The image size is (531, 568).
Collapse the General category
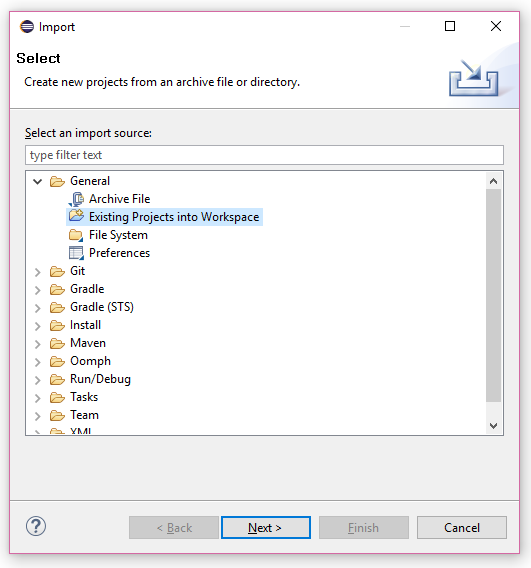(x=38, y=181)
